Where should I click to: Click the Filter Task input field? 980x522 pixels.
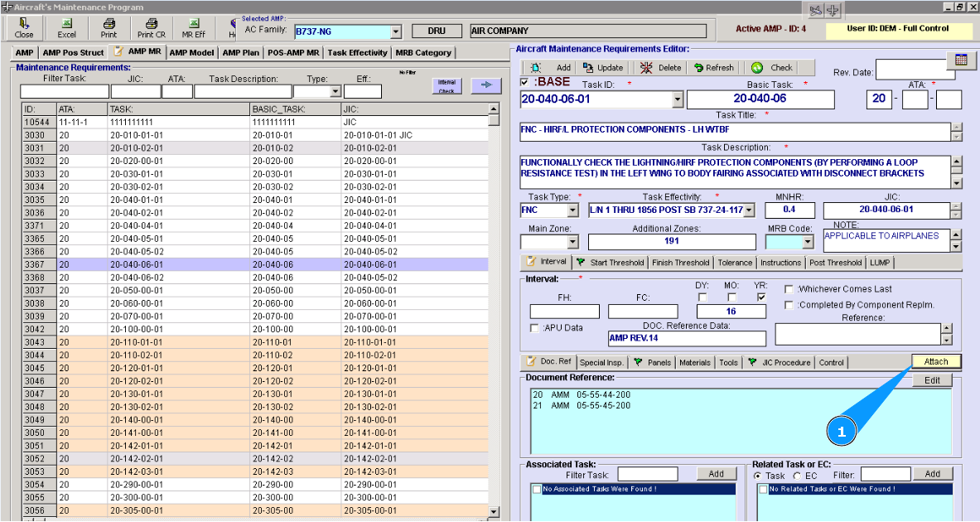pos(65,92)
